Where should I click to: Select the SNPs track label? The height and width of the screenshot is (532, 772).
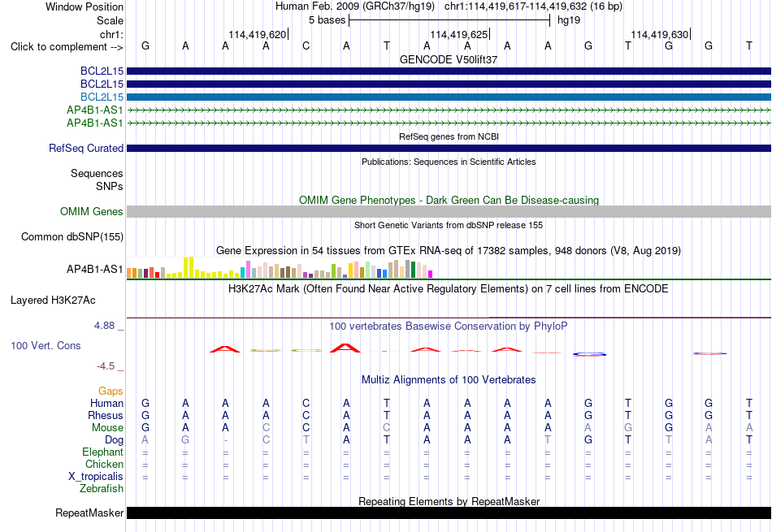point(110,187)
